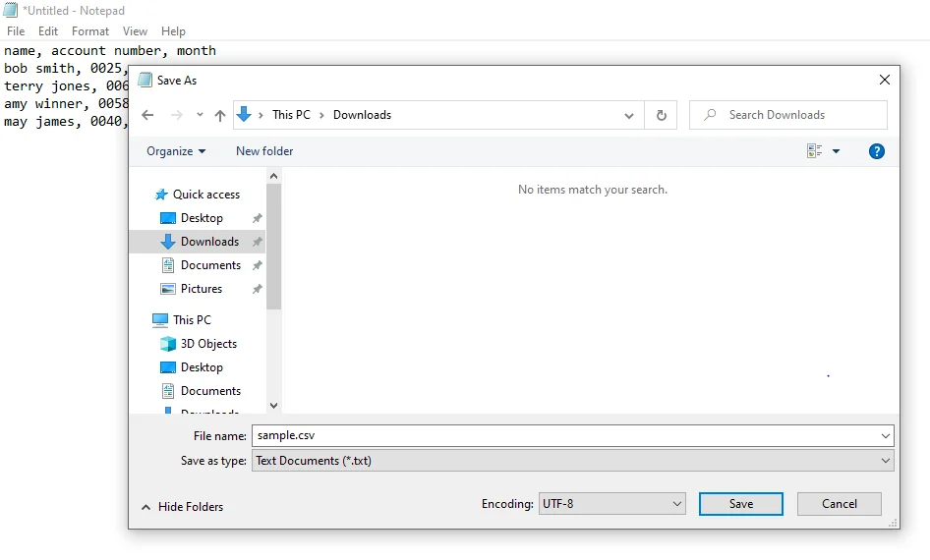
Task: Open the Encoding UTF-8 dropdown
Action: [611, 504]
